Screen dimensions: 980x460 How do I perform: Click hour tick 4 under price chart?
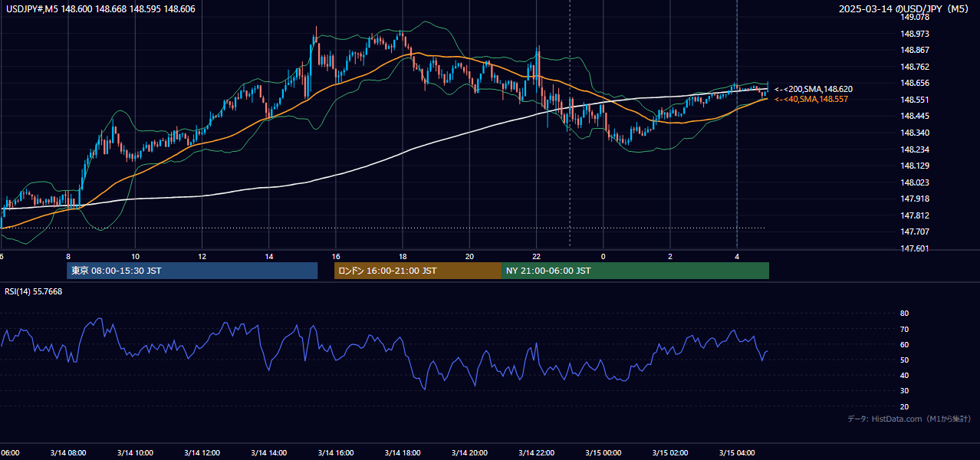point(737,256)
